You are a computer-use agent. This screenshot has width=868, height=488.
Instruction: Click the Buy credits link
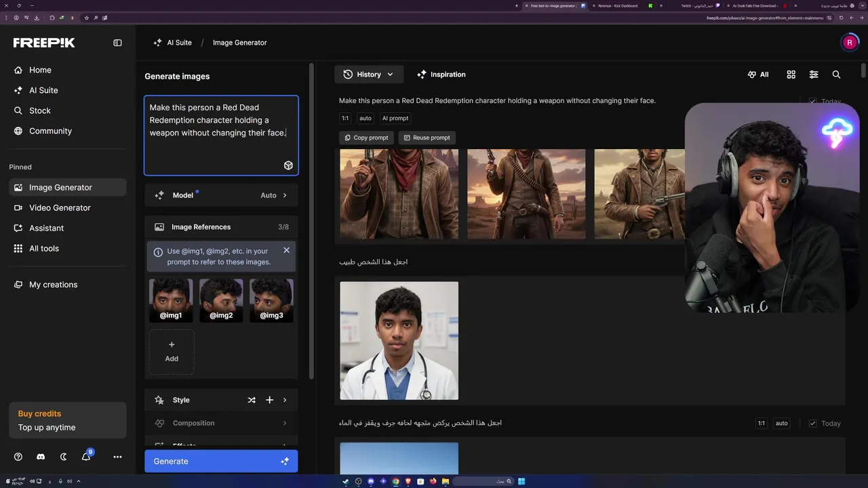(39, 413)
